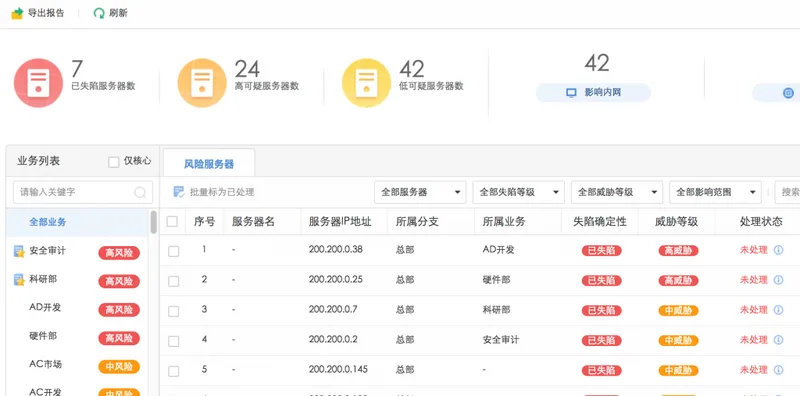Click the 导出报告 export icon
This screenshot has height=396, width=800.
coord(17,13)
